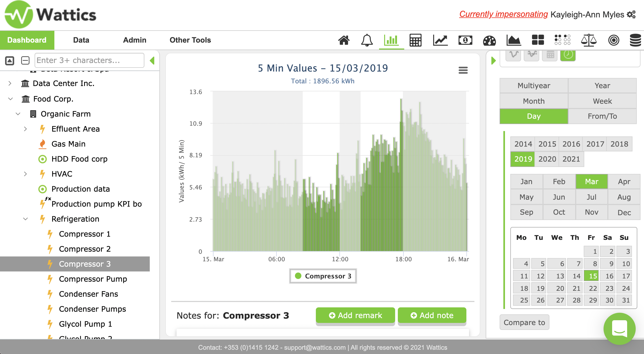Collapse the Refrigeration tree node
The image size is (644, 354).
tap(25, 219)
